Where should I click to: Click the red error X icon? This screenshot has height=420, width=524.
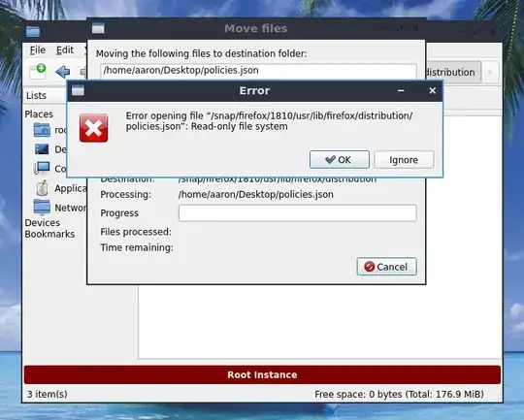[x=93, y=128]
